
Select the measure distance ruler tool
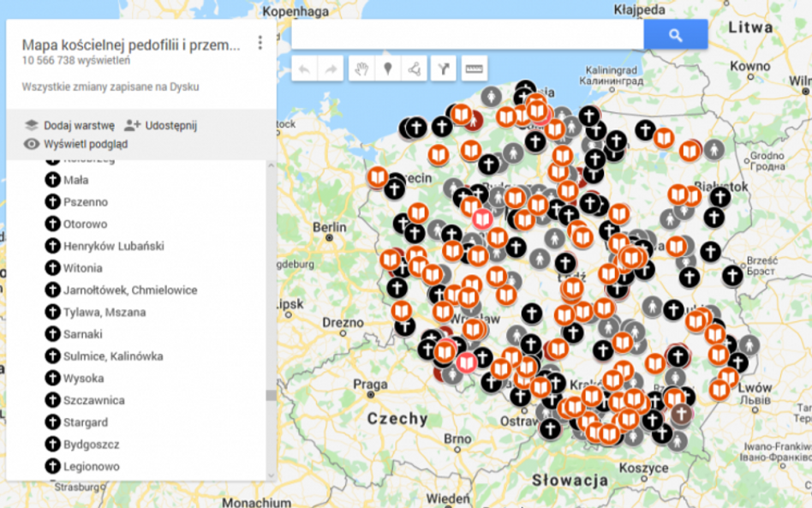474,69
